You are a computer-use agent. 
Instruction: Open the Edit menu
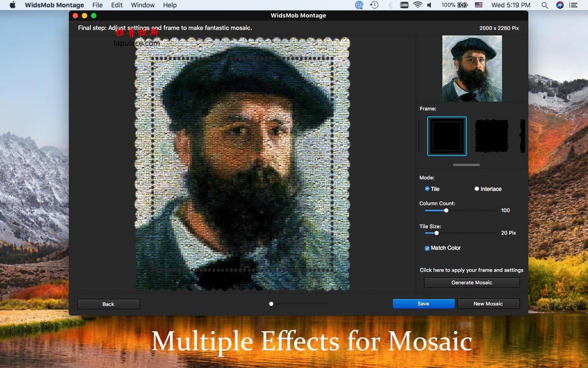(x=117, y=5)
